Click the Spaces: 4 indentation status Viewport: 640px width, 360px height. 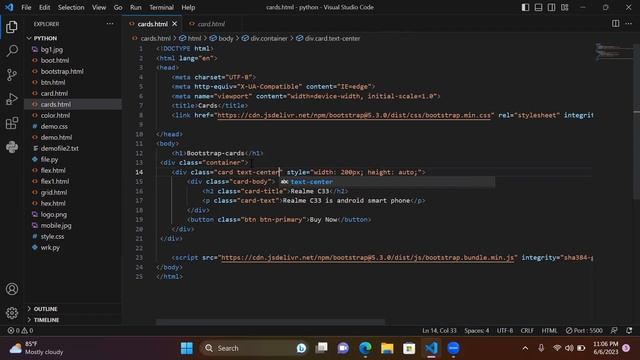(x=476, y=331)
